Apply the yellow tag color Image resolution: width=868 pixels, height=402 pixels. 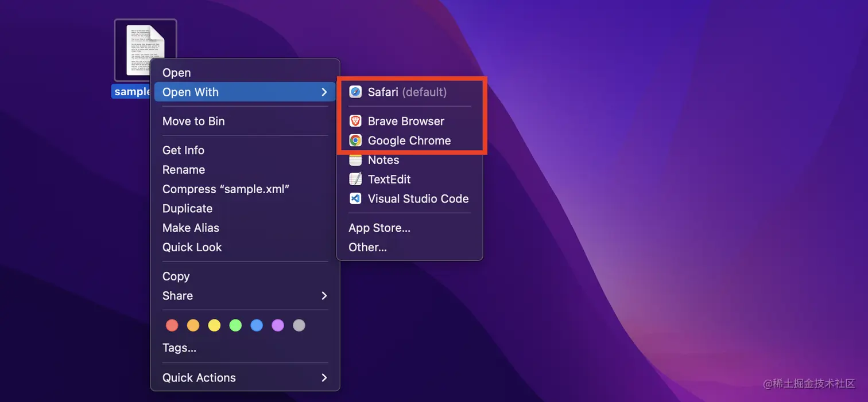click(214, 325)
